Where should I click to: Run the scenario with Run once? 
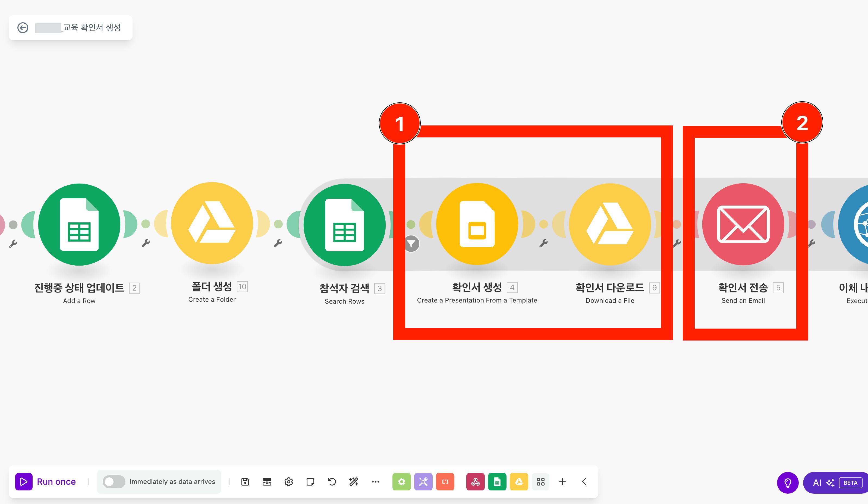click(x=45, y=482)
